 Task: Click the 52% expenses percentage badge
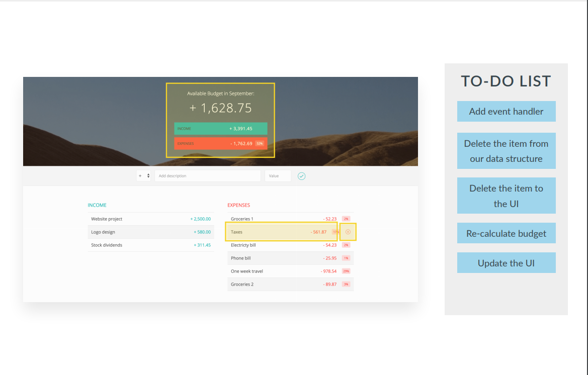coord(260,143)
